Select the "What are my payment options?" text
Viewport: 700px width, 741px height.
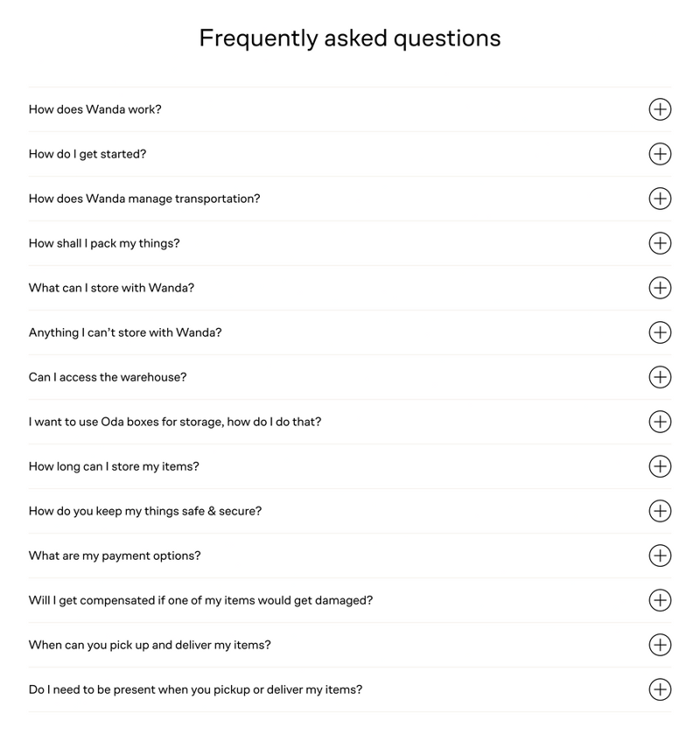[112, 556]
